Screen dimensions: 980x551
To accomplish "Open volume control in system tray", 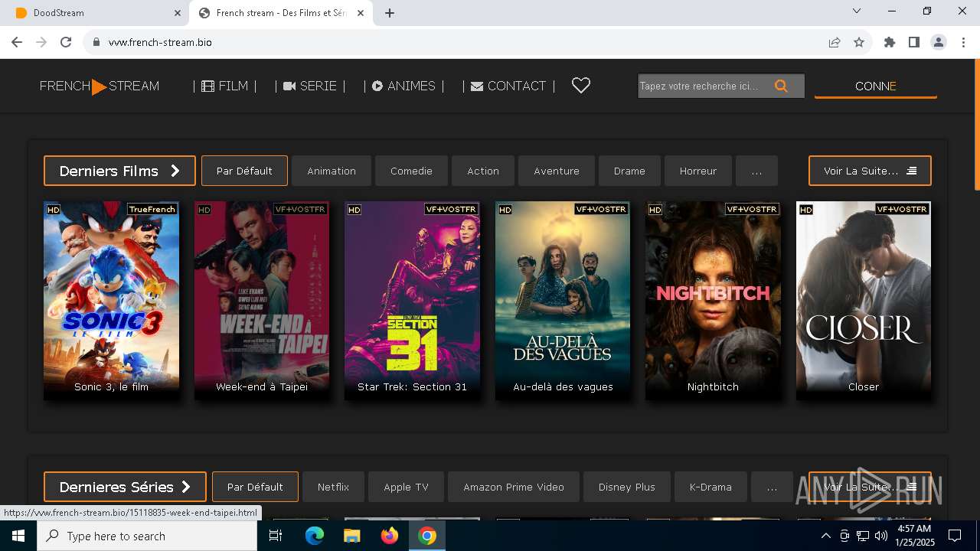I will [x=880, y=536].
